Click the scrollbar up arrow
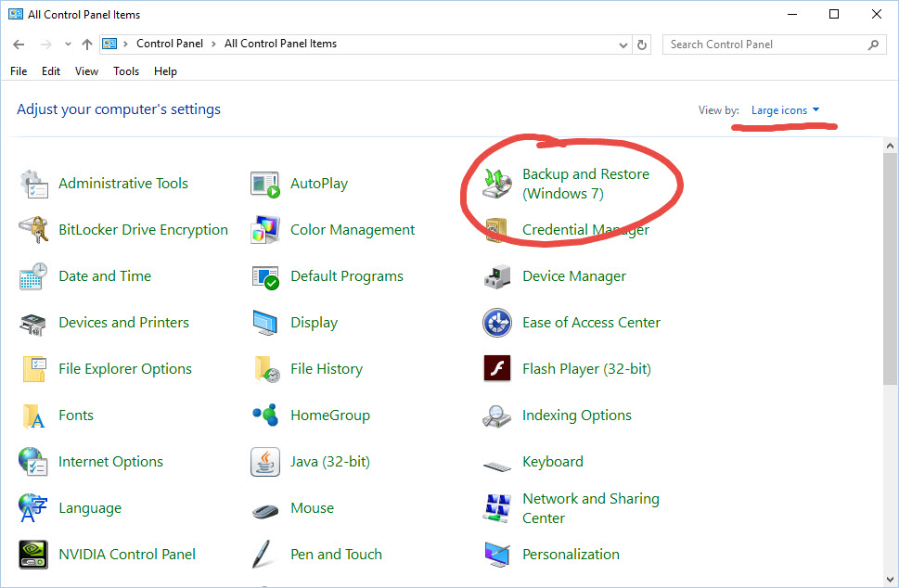Image resolution: width=899 pixels, height=588 pixels. [890, 146]
